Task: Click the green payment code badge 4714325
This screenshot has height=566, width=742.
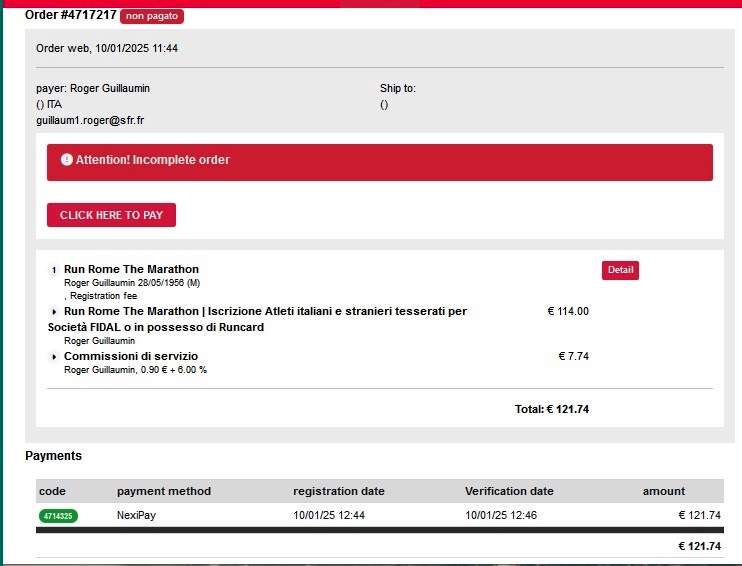Action: (x=59, y=516)
